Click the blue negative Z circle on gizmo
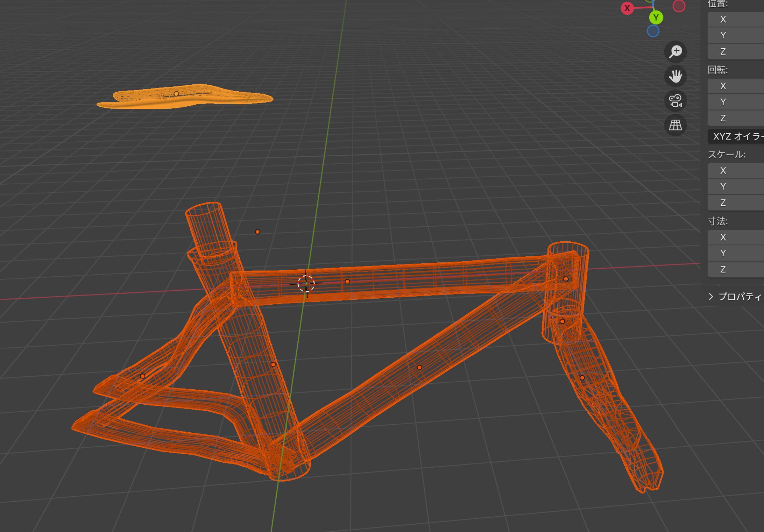The width and height of the screenshot is (764, 532). pyautogui.click(x=653, y=31)
